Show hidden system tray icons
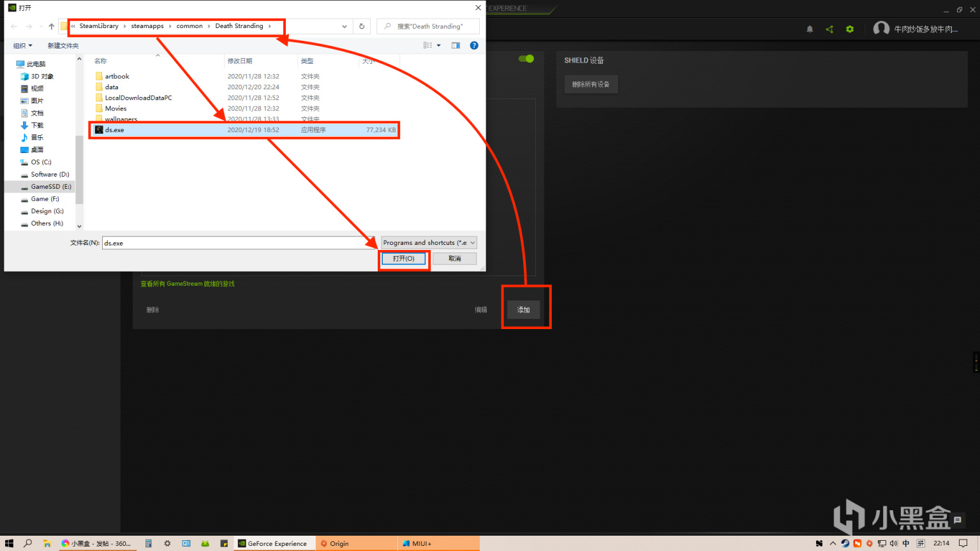 coord(833,543)
